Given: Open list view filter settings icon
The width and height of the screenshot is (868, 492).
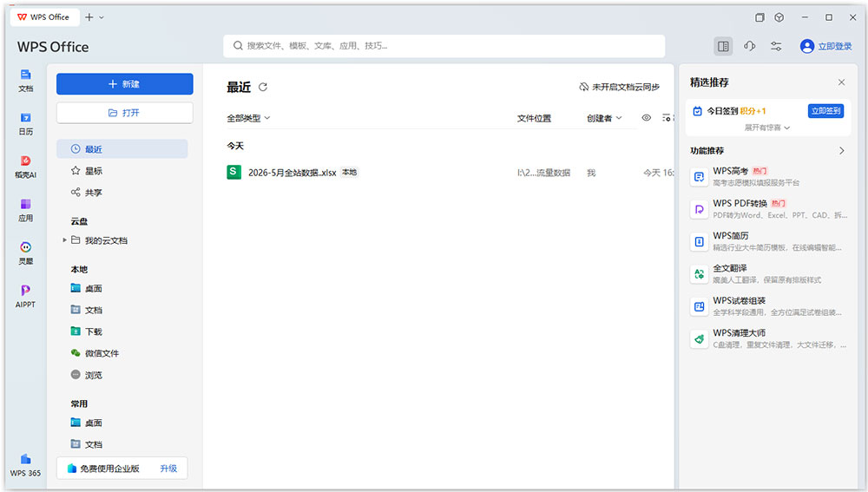Looking at the screenshot, I should [667, 117].
